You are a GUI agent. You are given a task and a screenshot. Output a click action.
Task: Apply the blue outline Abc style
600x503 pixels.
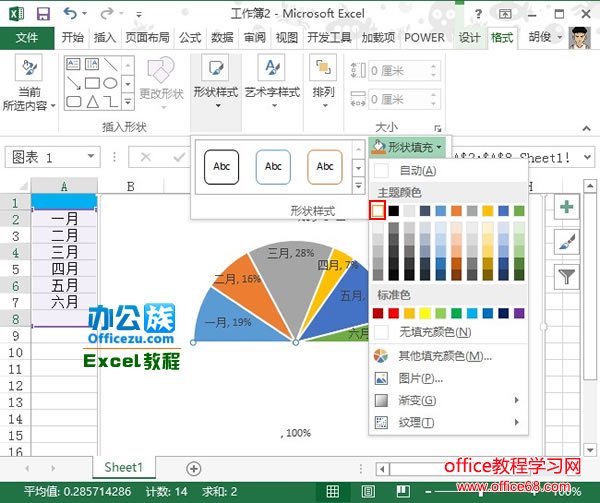tap(273, 167)
